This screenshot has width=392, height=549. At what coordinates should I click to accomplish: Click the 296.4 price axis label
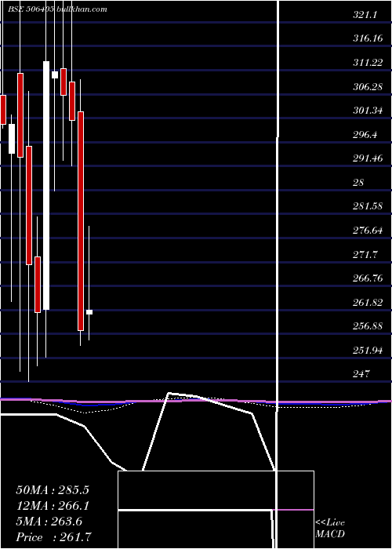[x=365, y=134]
